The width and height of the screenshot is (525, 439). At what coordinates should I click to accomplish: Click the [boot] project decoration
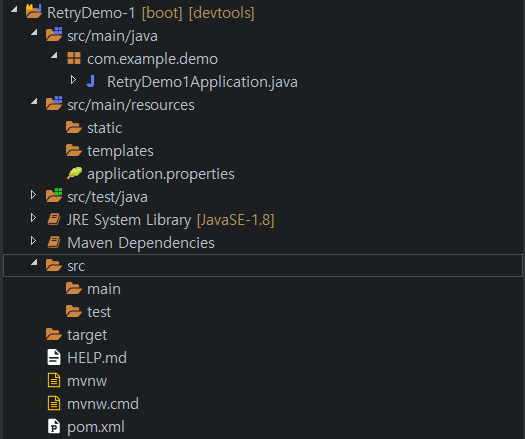162,13
